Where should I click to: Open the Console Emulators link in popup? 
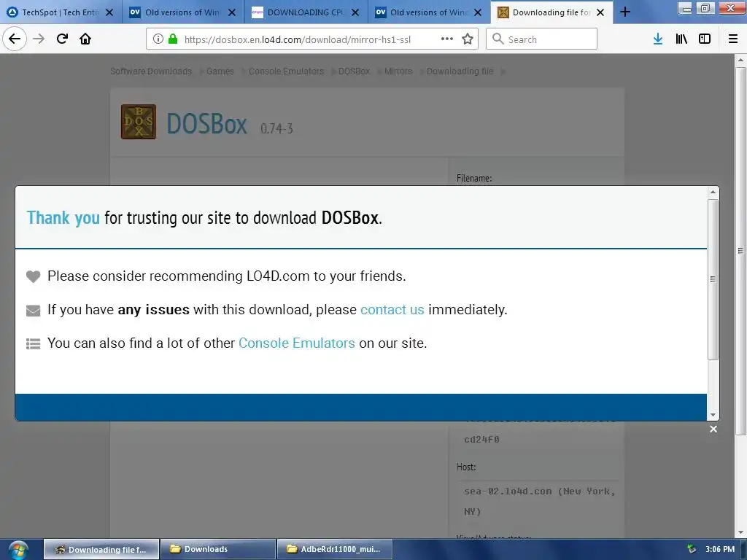(297, 343)
